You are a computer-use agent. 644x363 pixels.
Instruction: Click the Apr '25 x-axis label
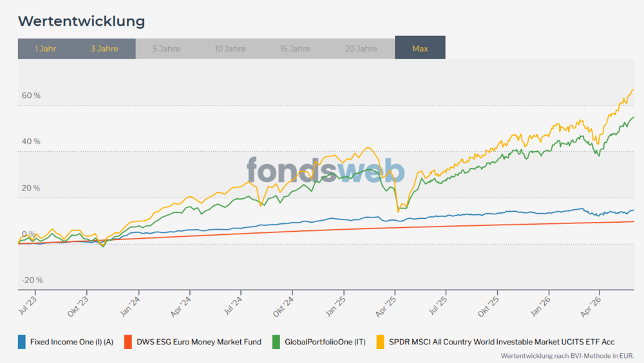pyautogui.click(x=386, y=306)
